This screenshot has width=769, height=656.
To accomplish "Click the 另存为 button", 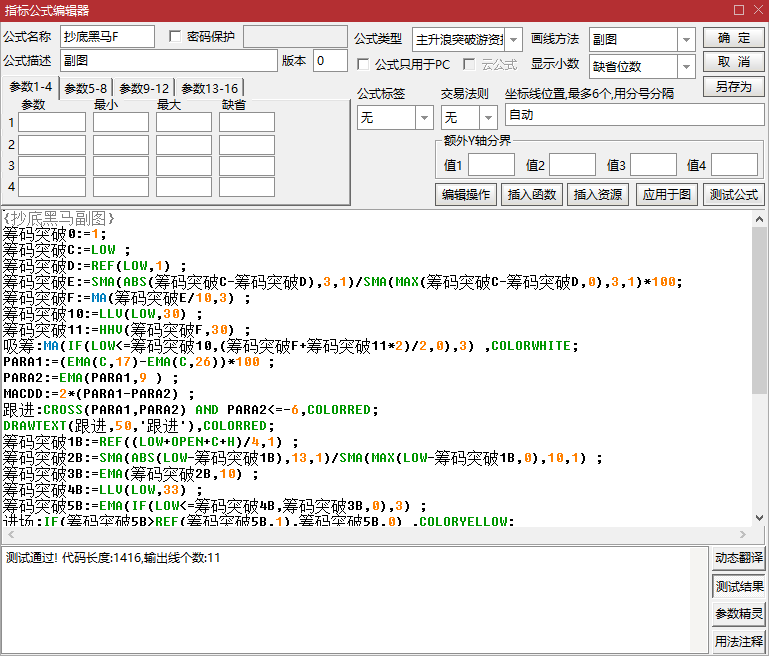I will [733, 87].
